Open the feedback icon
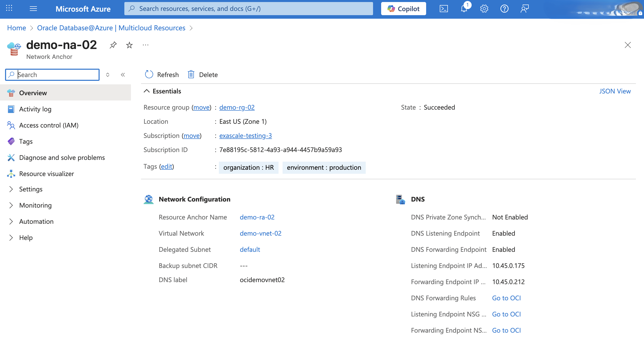Image resolution: width=644 pixels, height=346 pixels. click(524, 9)
